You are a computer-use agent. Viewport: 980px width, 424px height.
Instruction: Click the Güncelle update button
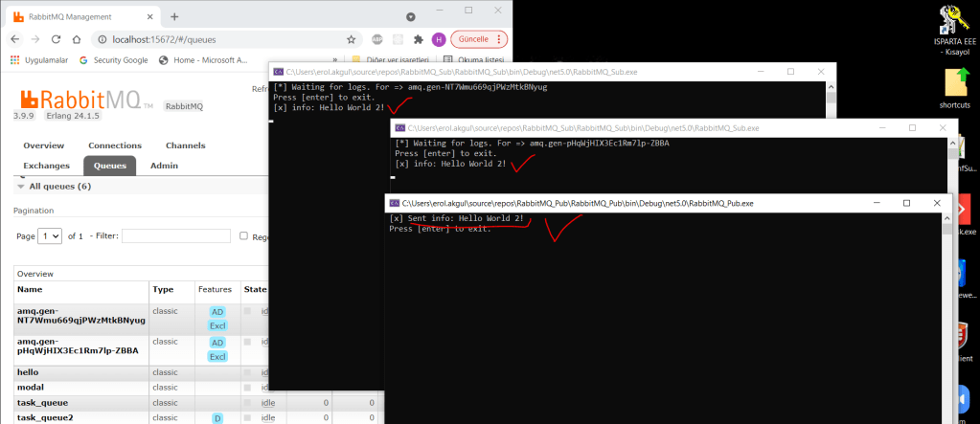(471, 39)
